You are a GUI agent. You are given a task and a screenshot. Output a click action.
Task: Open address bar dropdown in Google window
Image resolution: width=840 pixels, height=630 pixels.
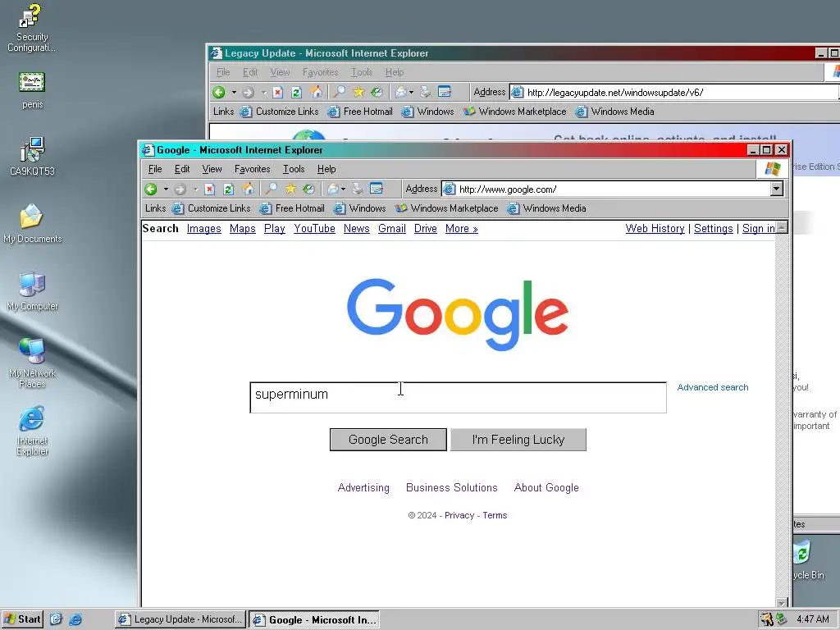[x=777, y=189]
